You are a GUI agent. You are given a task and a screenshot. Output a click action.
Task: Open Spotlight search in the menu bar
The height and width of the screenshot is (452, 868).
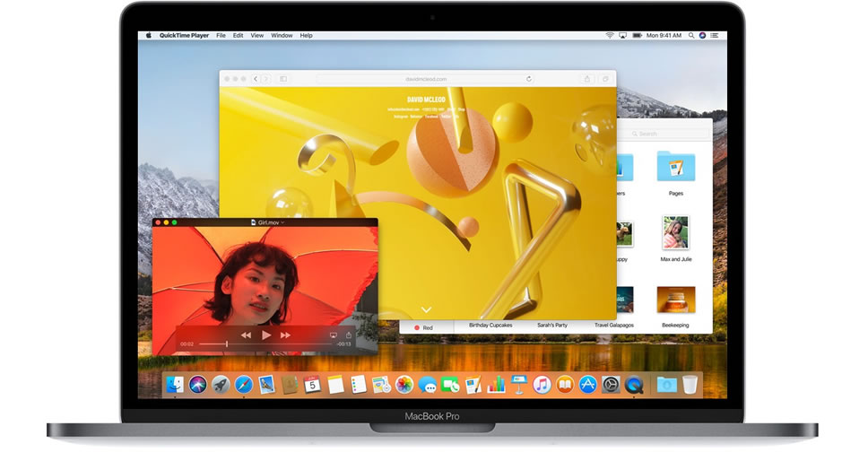691,35
